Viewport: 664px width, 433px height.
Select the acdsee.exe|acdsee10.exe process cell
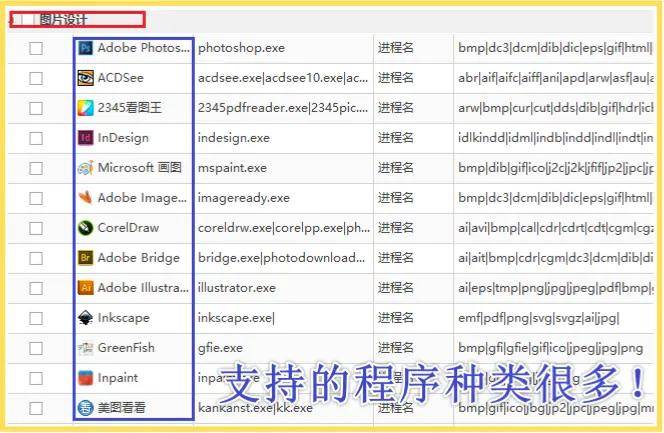click(x=283, y=78)
